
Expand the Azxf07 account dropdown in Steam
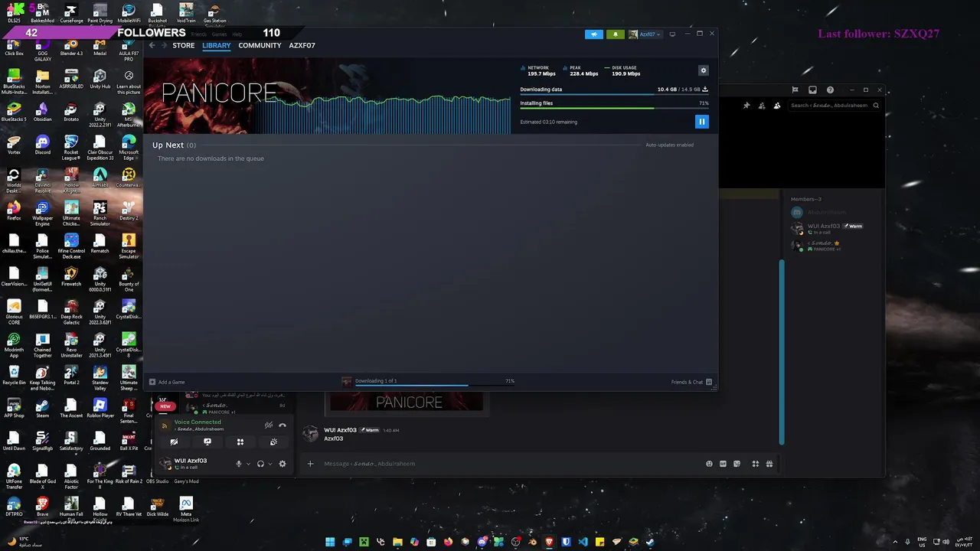click(645, 34)
